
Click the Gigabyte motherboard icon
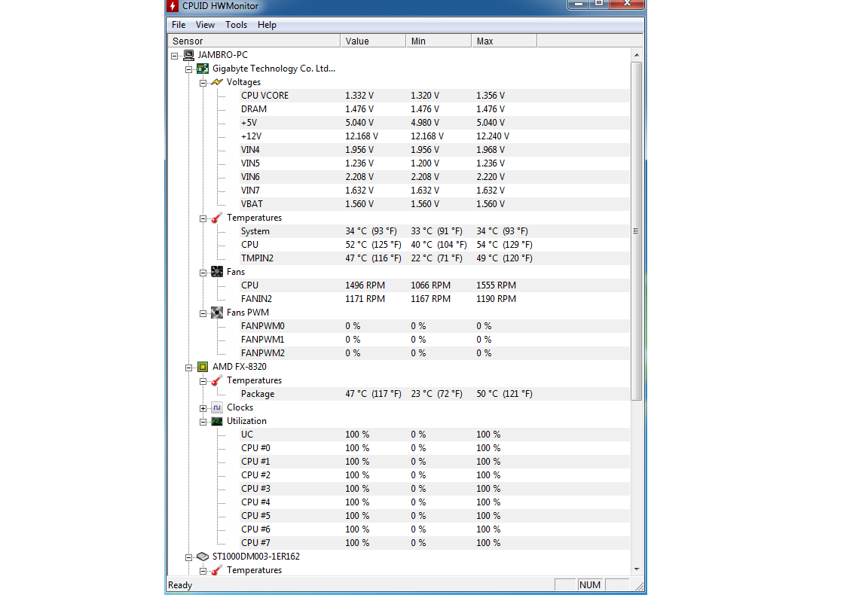(203, 69)
